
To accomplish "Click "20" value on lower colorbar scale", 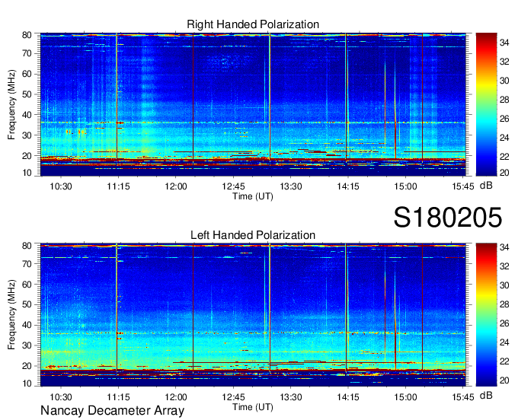I will tap(504, 380).
